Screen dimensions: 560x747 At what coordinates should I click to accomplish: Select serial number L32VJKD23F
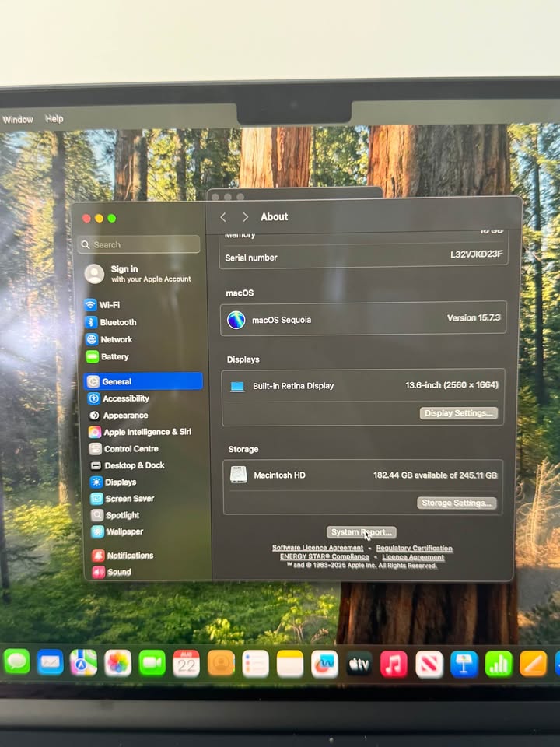coord(476,254)
